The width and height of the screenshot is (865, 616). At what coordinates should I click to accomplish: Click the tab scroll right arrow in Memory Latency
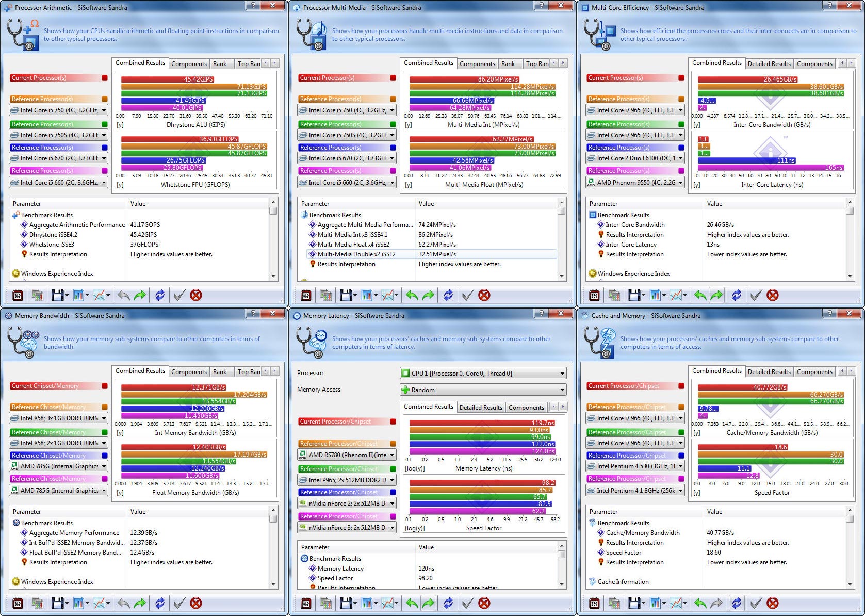pyautogui.click(x=563, y=407)
